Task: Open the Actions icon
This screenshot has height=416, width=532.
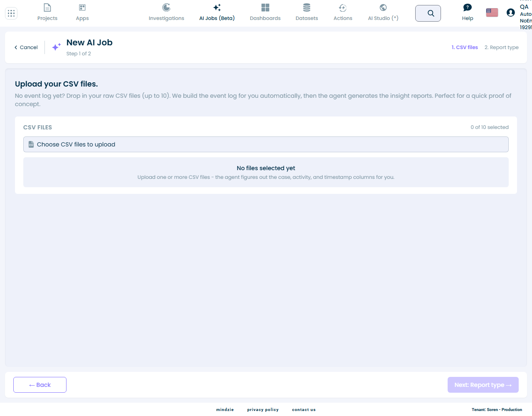Action: click(x=343, y=7)
